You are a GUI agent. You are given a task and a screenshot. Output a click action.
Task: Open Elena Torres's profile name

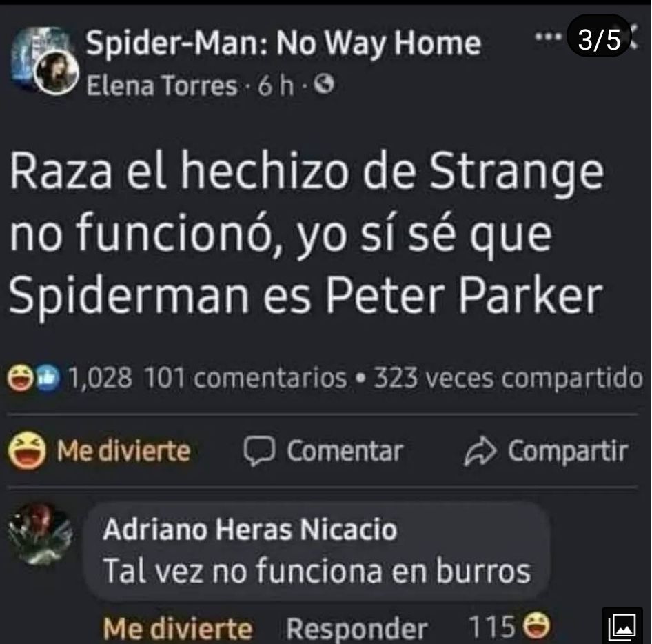[162, 85]
